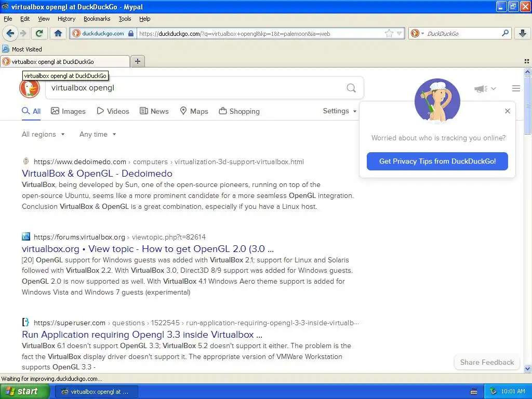
Task: Open the Edit menu
Action: [x=25, y=19]
